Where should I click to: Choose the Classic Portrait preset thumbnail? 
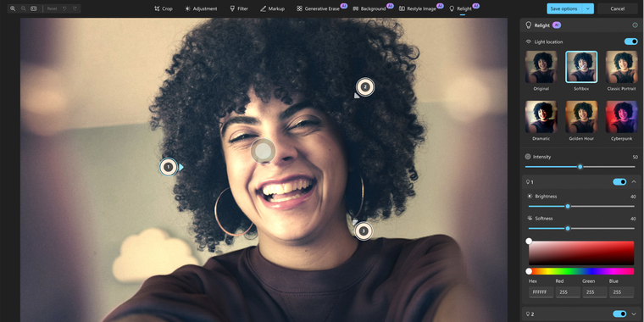(622, 67)
